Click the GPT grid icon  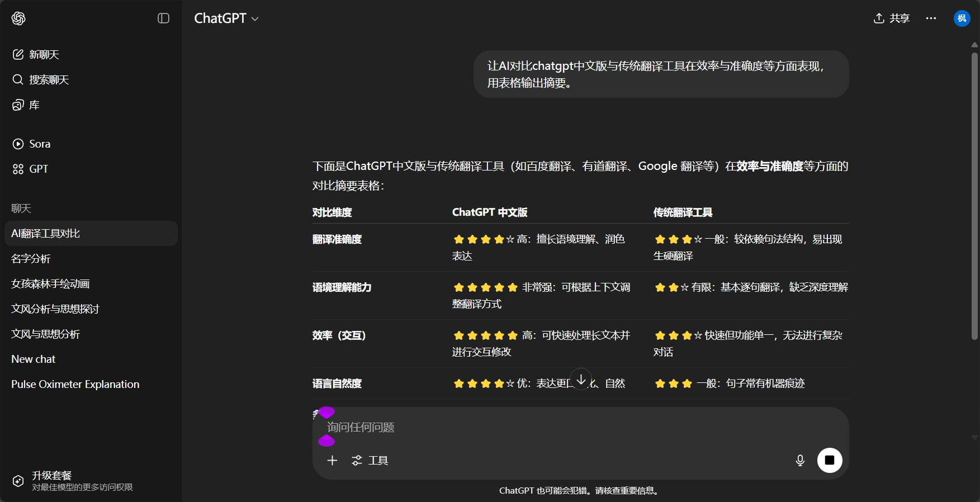18,169
